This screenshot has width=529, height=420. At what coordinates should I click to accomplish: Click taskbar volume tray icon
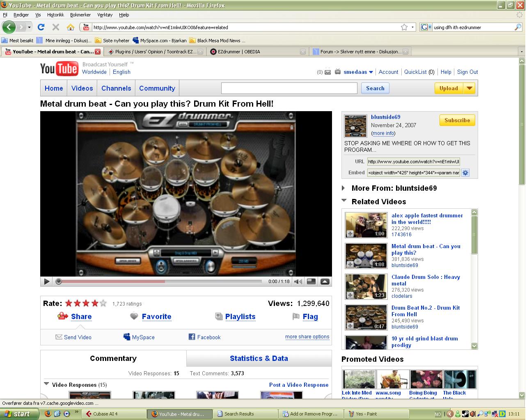coord(472,414)
